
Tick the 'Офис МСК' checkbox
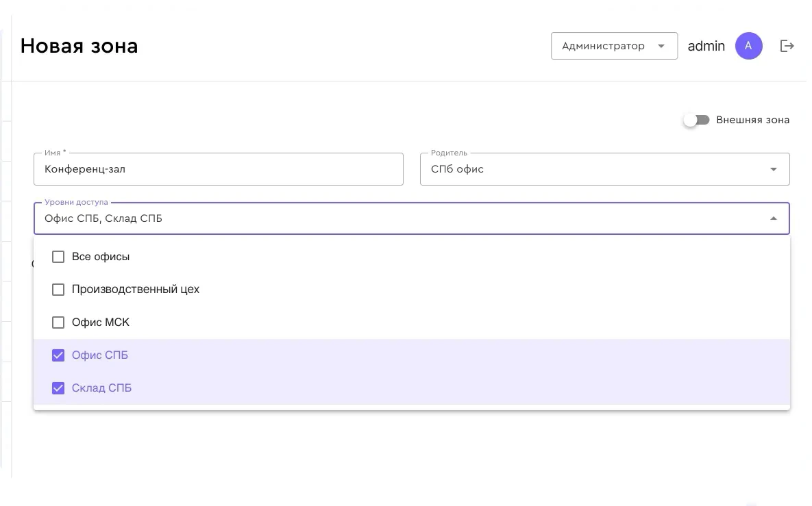tap(58, 322)
